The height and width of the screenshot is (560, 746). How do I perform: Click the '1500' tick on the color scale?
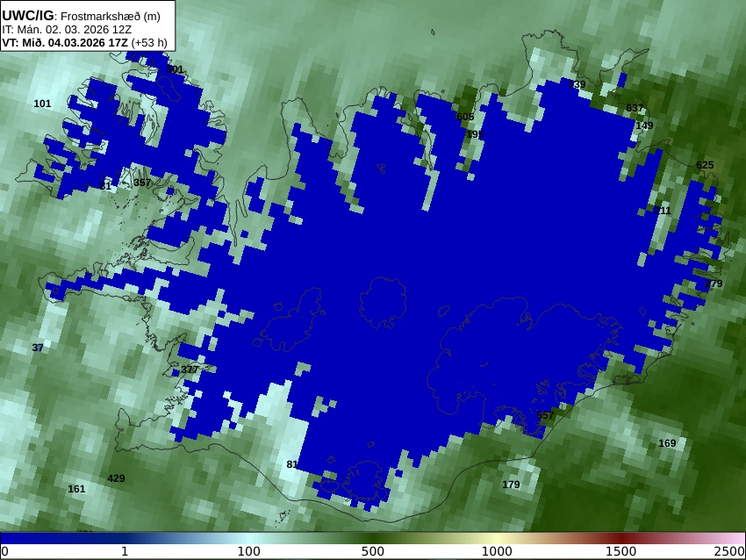tap(620, 551)
